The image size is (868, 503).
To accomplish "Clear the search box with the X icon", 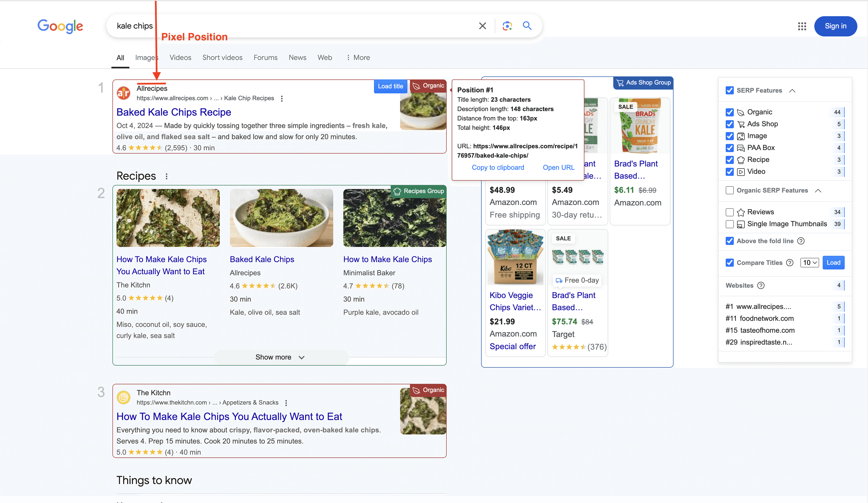I will 482,26.
